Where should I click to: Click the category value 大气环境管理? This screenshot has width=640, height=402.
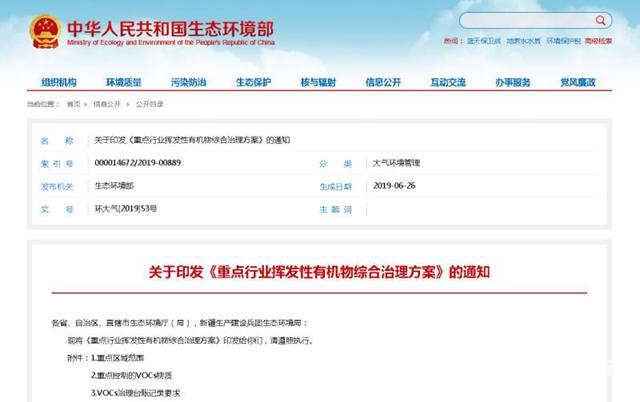point(396,163)
